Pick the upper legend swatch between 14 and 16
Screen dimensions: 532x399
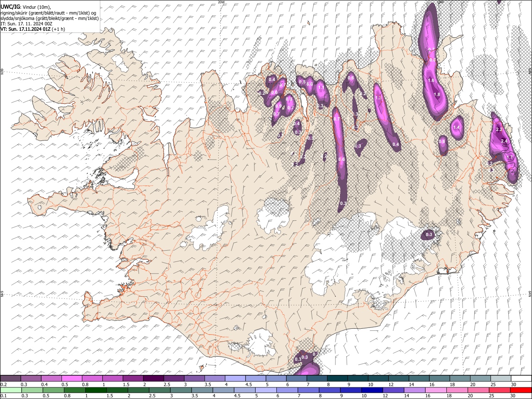[419, 378]
